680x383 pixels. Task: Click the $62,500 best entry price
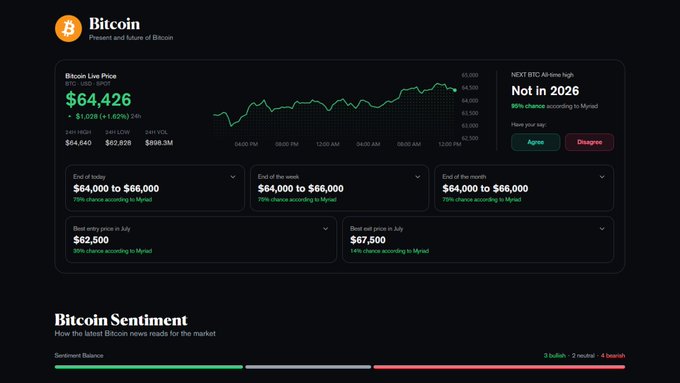91,240
